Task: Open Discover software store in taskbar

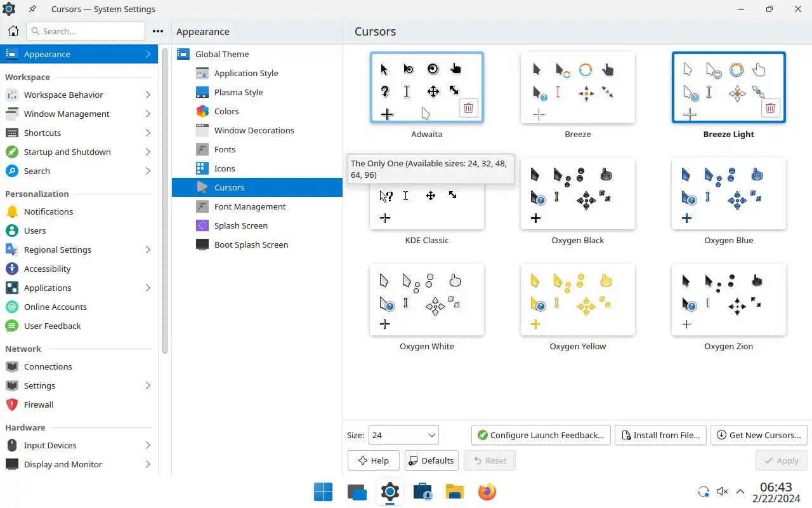Action: pyautogui.click(x=422, y=491)
